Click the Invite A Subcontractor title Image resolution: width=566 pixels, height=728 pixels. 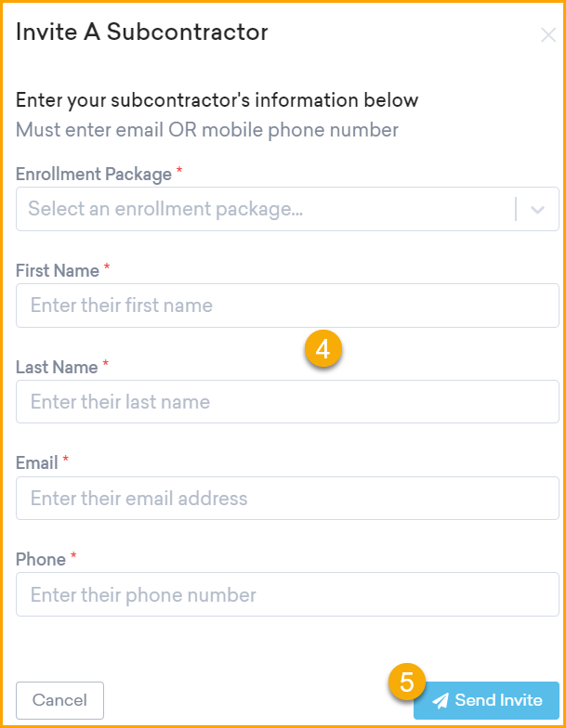pos(142,32)
